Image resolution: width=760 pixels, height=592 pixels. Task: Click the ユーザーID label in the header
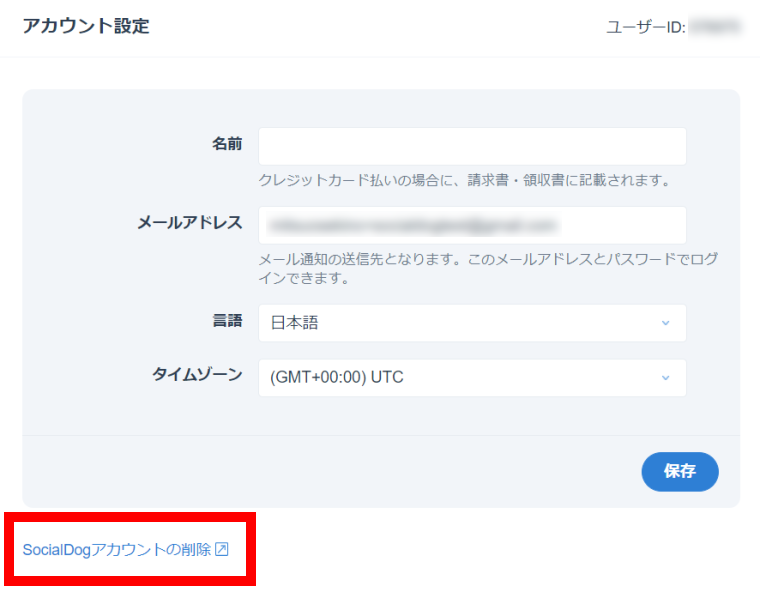coord(645,28)
